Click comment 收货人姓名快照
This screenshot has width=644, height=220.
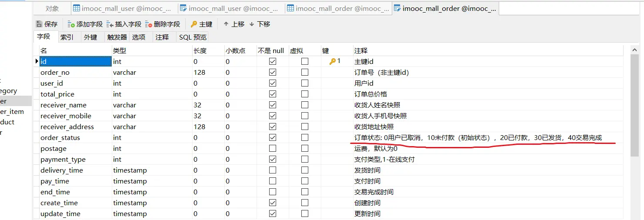(377, 105)
